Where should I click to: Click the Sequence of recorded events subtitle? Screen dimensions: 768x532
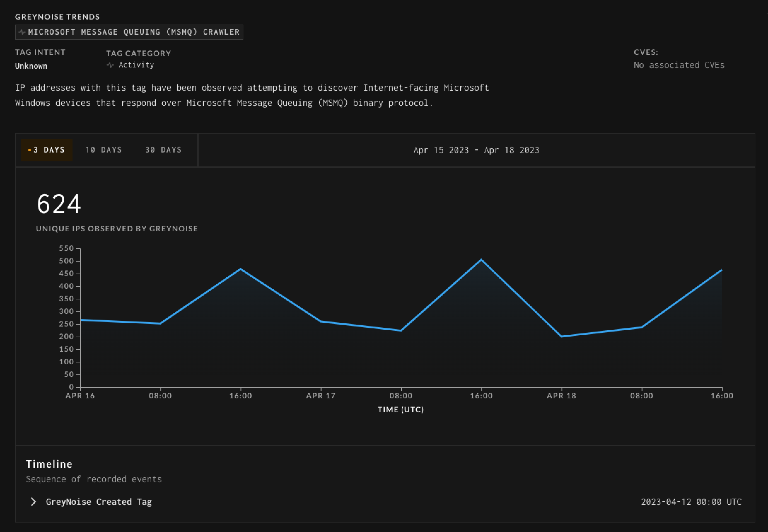tap(94, 479)
